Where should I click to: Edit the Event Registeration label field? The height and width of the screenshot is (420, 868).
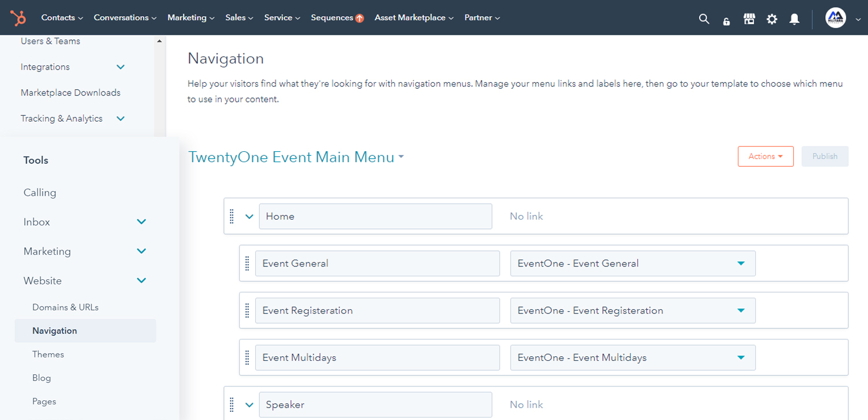click(377, 311)
